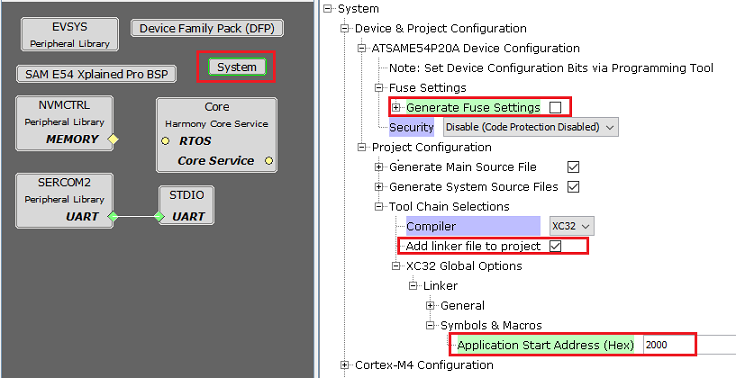Select the Compiler label in the tree

[473, 226]
